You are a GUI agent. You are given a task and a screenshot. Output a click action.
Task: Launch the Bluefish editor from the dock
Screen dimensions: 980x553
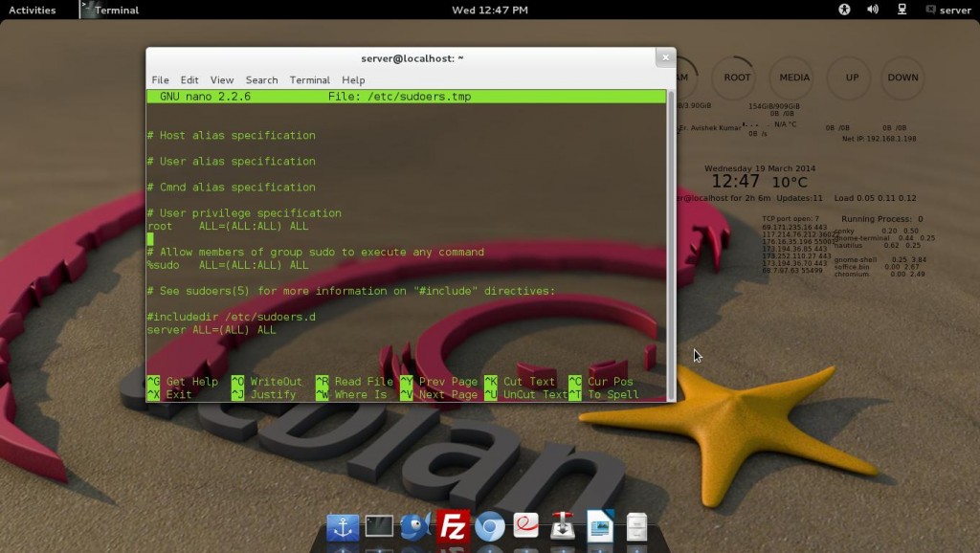(x=414, y=526)
